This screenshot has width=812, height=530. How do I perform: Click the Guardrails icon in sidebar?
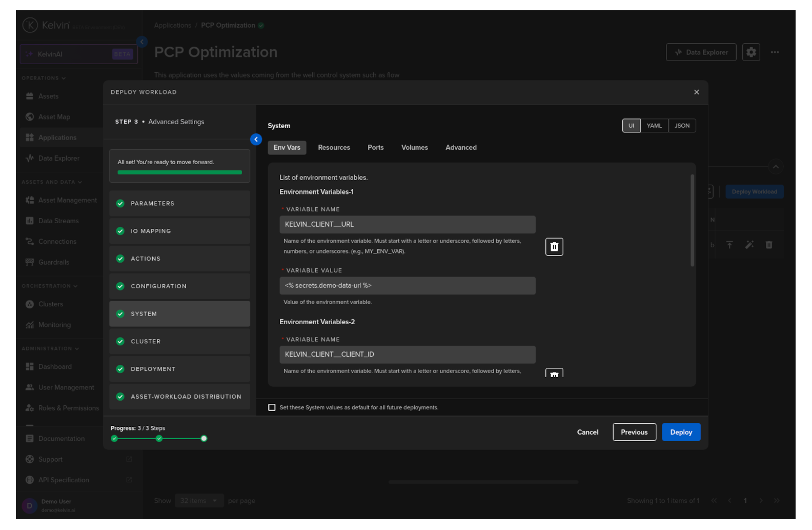click(30, 262)
